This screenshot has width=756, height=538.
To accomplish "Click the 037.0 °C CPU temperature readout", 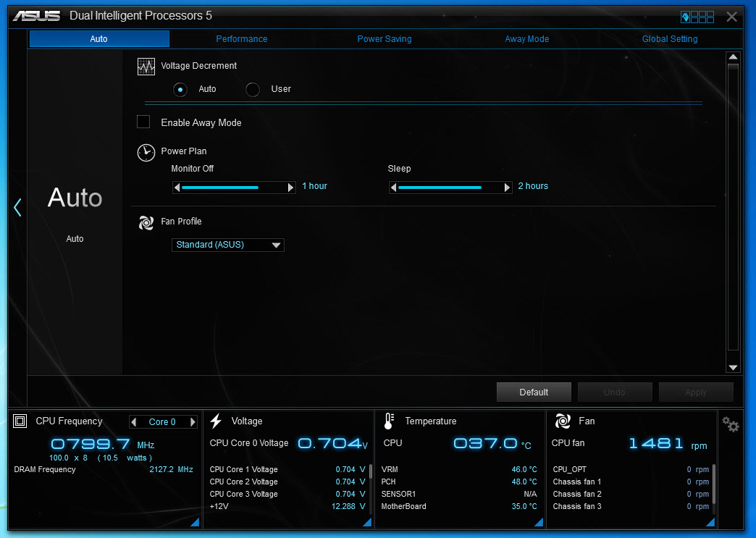I will click(x=492, y=444).
